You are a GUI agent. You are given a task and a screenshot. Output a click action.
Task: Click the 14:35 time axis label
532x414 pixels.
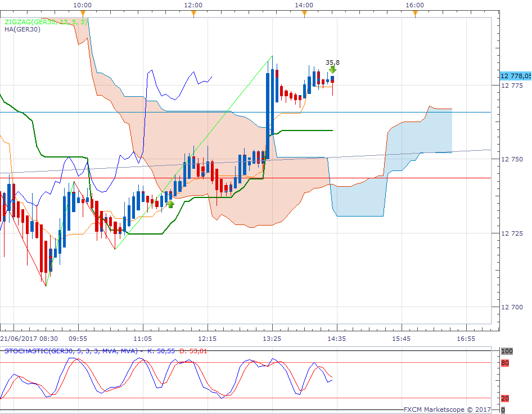(336, 339)
